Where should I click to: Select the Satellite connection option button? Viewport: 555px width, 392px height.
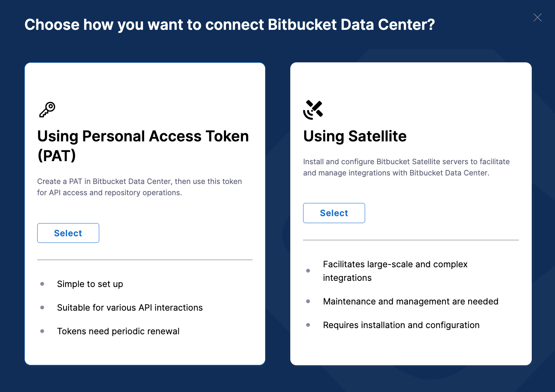coord(334,213)
